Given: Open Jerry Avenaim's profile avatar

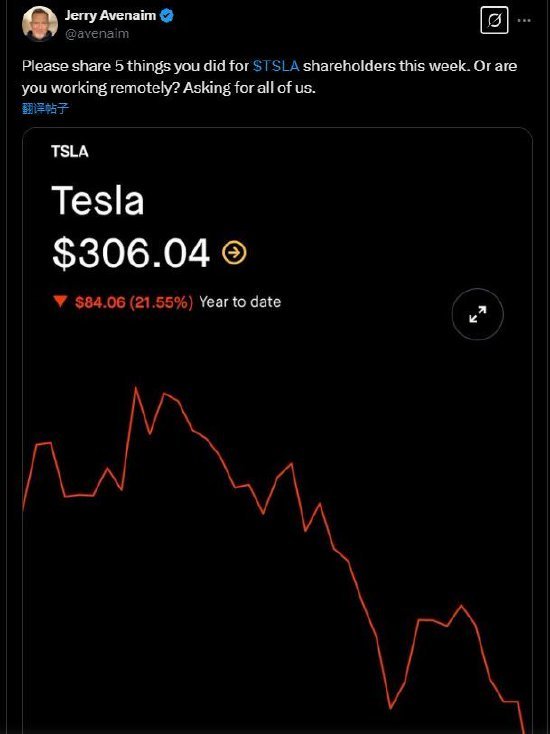Looking at the screenshot, I should (40, 24).
